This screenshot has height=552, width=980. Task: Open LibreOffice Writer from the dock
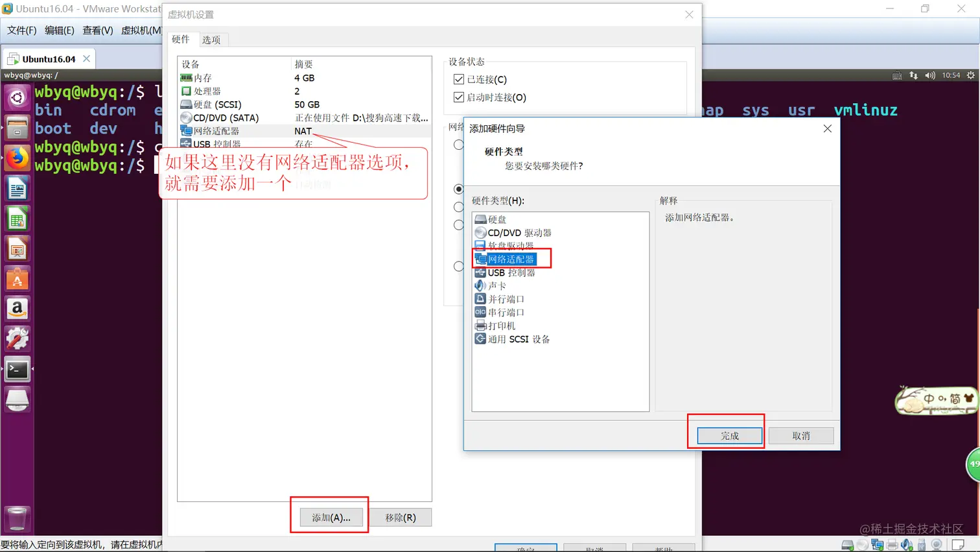coord(17,189)
